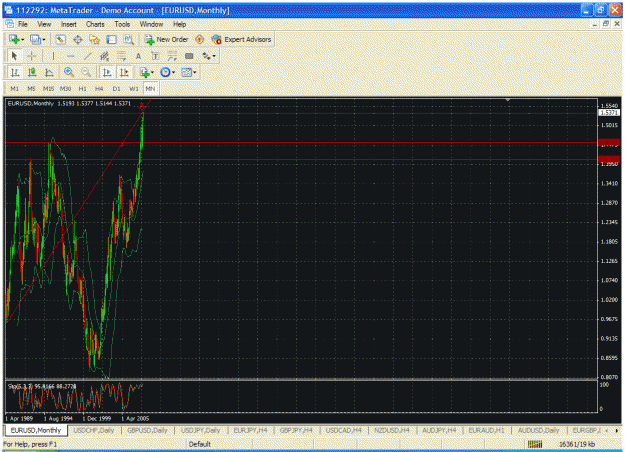Select the Text Label tool
The image size is (625, 452).
[155, 56]
